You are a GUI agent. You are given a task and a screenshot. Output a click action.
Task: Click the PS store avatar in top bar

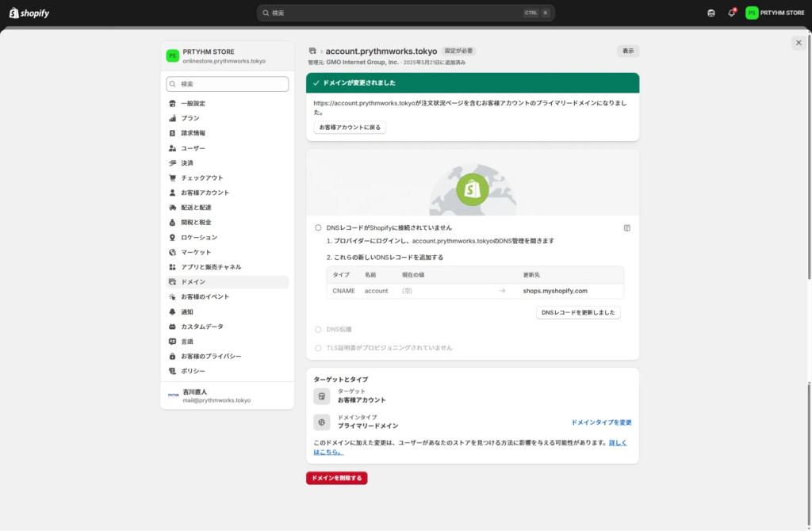click(x=752, y=13)
